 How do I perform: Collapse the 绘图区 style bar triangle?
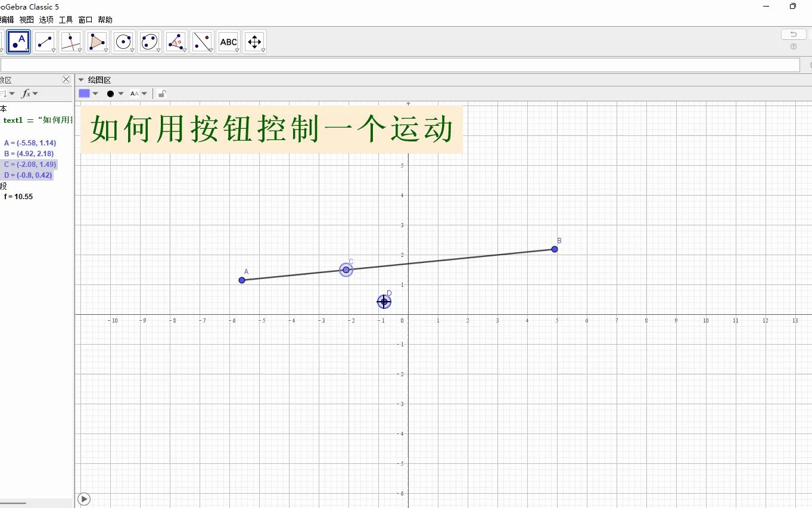81,80
